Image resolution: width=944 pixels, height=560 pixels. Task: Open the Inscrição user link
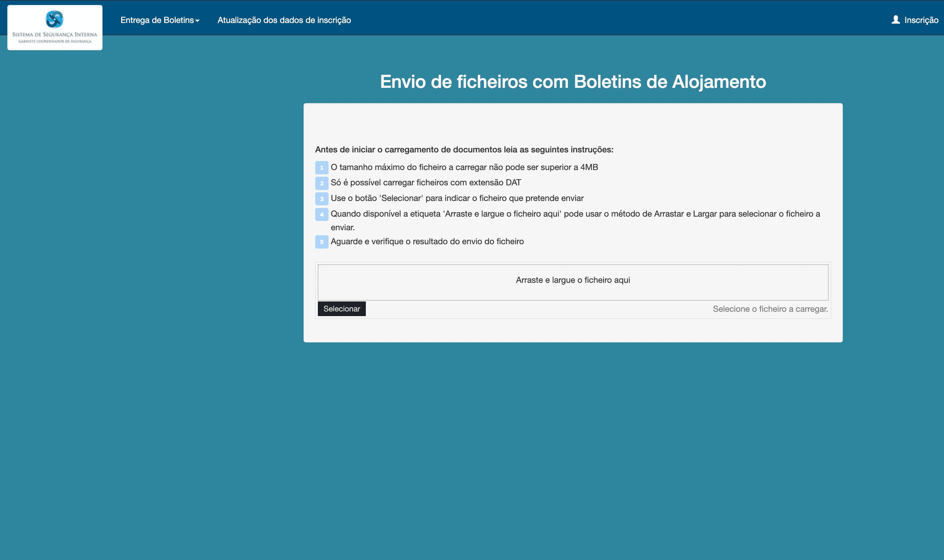coord(915,20)
